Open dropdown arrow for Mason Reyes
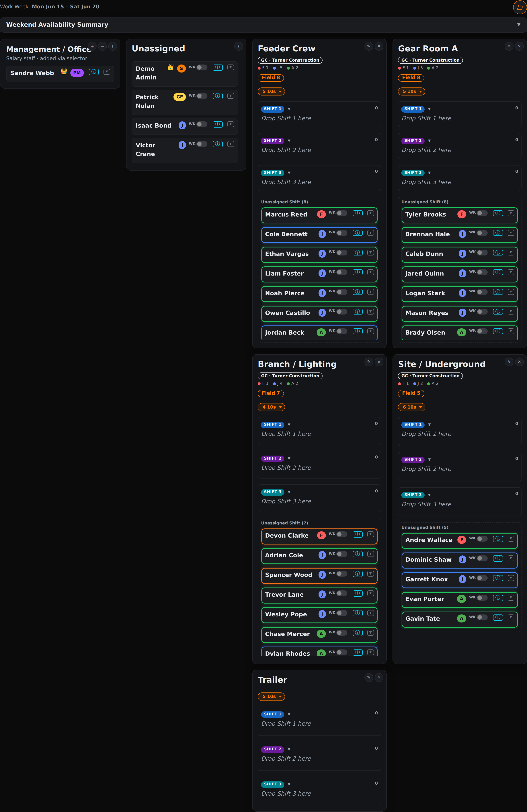This screenshot has height=812, width=527. [511, 312]
